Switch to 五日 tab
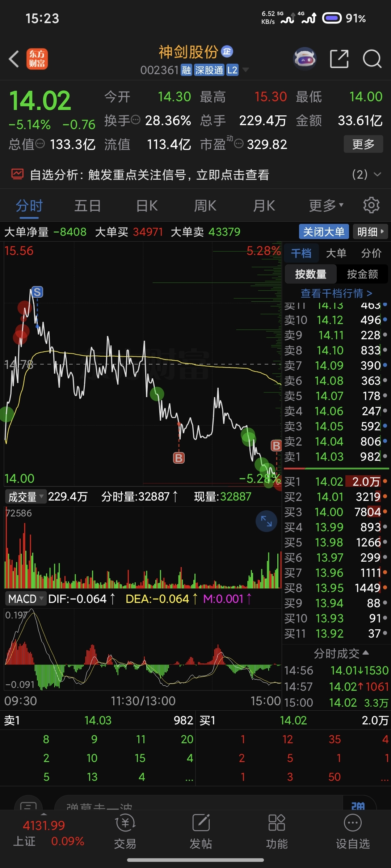The height and width of the screenshot is (868, 391). [88, 205]
